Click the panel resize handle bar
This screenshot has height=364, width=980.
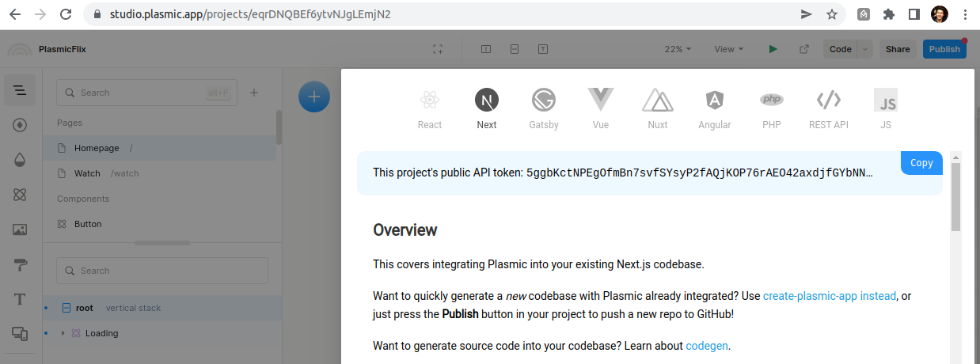point(162,243)
